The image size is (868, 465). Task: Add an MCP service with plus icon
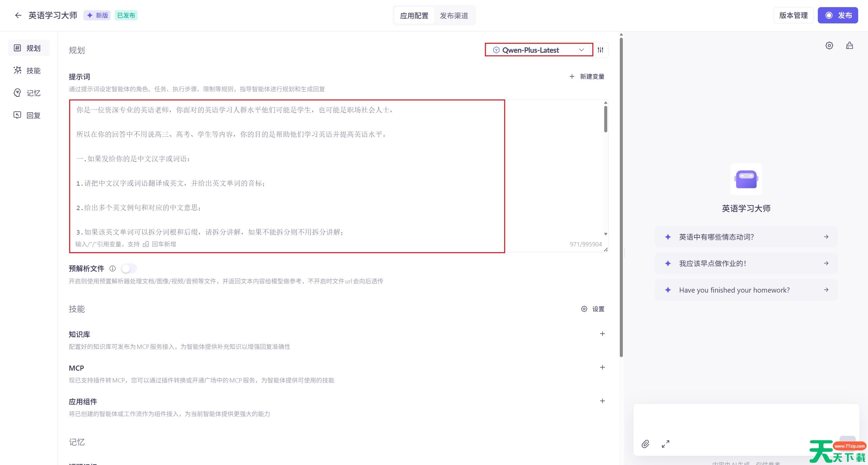[602, 368]
